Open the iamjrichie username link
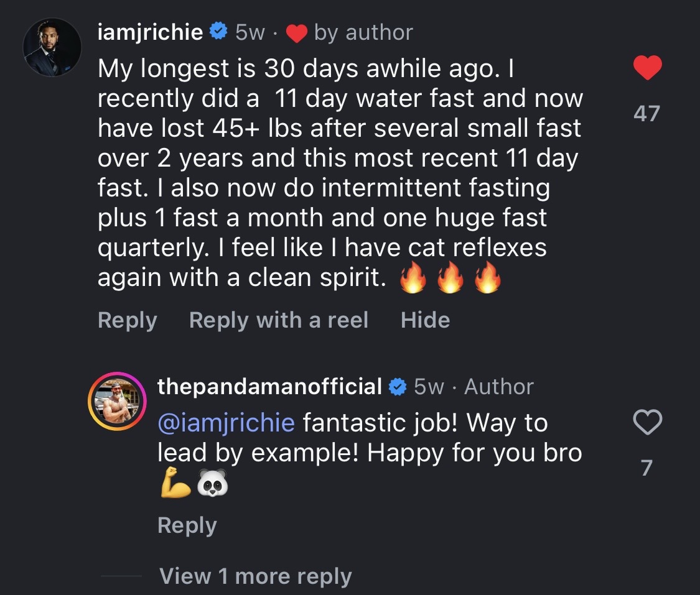 [x=151, y=32]
